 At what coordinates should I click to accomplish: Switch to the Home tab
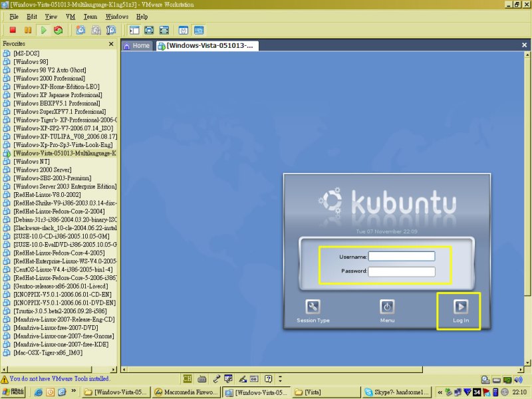[x=137, y=46]
